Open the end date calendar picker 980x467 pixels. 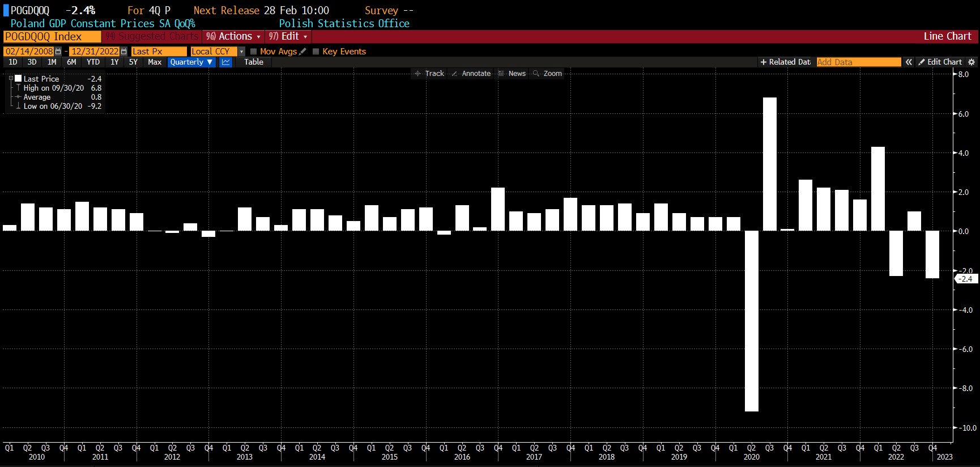[x=124, y=52]
